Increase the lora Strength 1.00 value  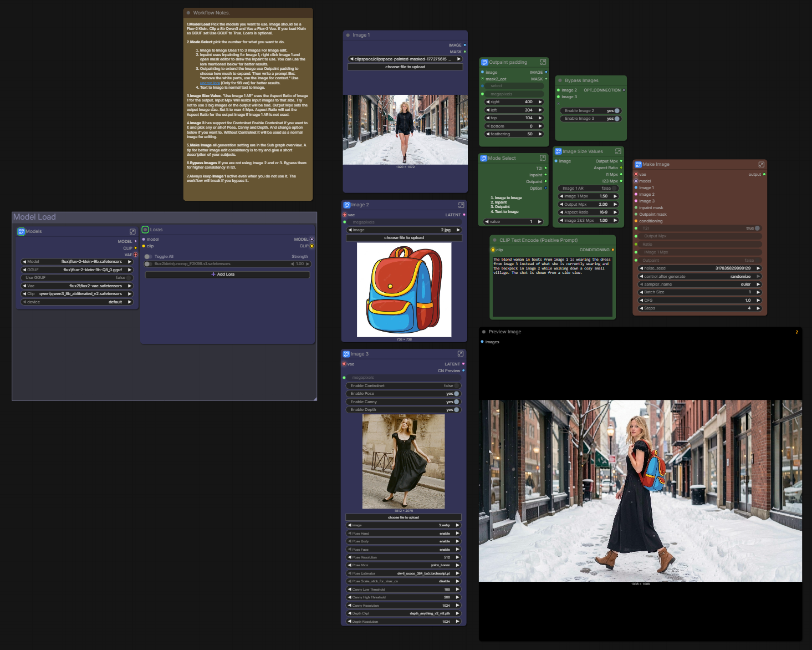[308, 264]
